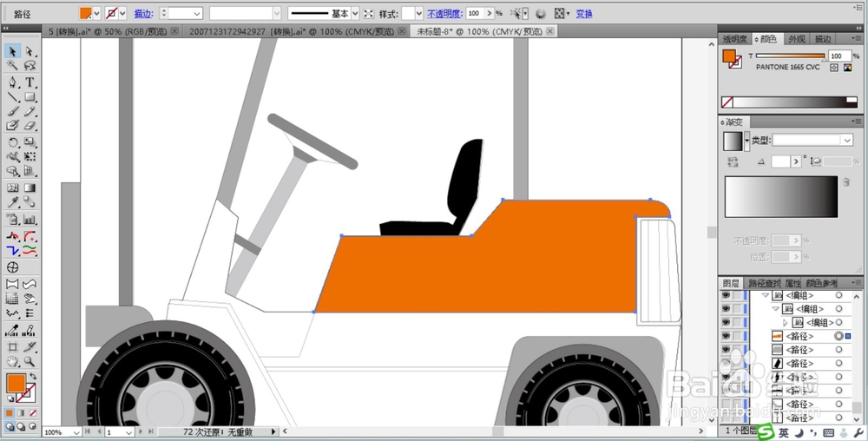Click the 变换 transform link
Viewport: 868px width, 441px height.
[584, 14]
